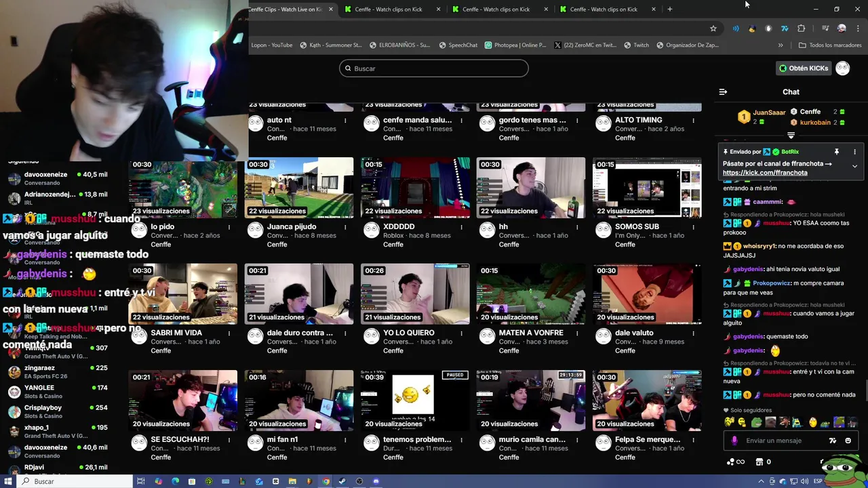Play the 'tenemos problem...' clip thumbnail

(x=415, y=401)
